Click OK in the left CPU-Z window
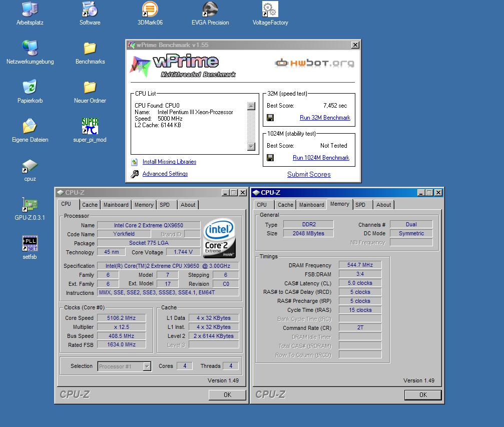The height and width of the screenshot is (427, 504). click(227, 395)
